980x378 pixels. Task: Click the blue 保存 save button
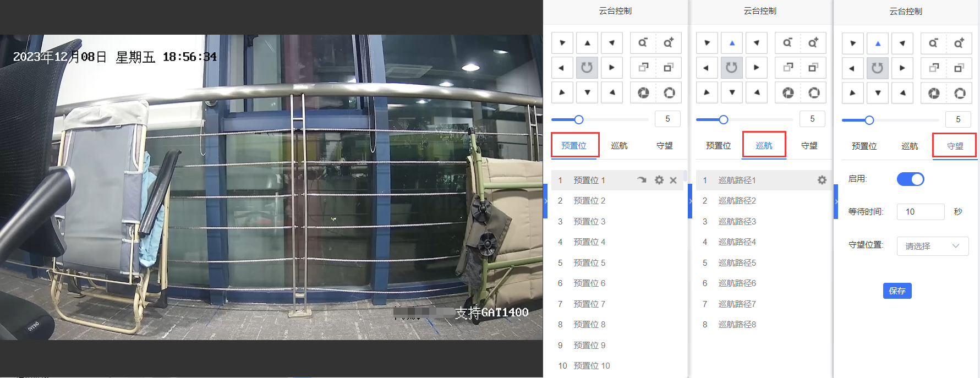[x=897, y=291]
